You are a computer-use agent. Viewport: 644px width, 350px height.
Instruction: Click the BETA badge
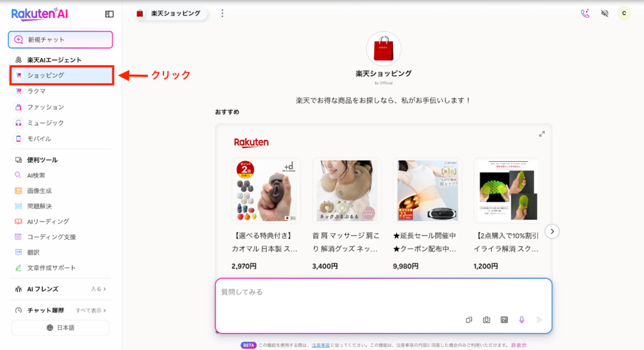coord(248,346)
